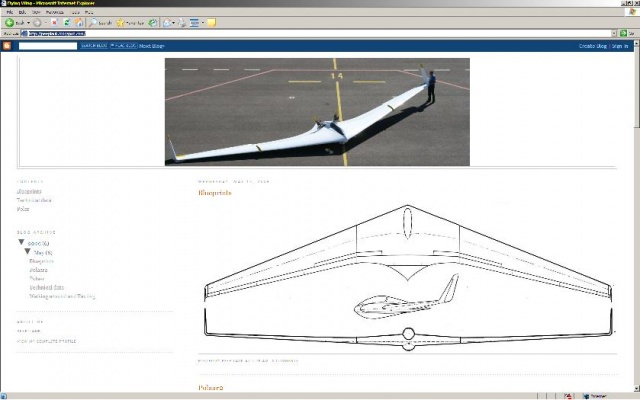Open the Help menu
This screenshot has width=640, height=400.
click(89, 12)
